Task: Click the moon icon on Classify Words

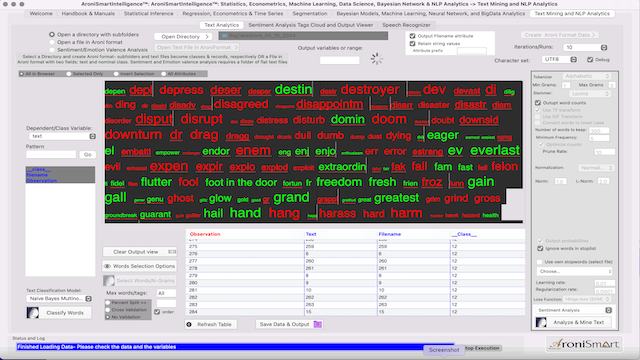Action: click(x=33, y=313)
